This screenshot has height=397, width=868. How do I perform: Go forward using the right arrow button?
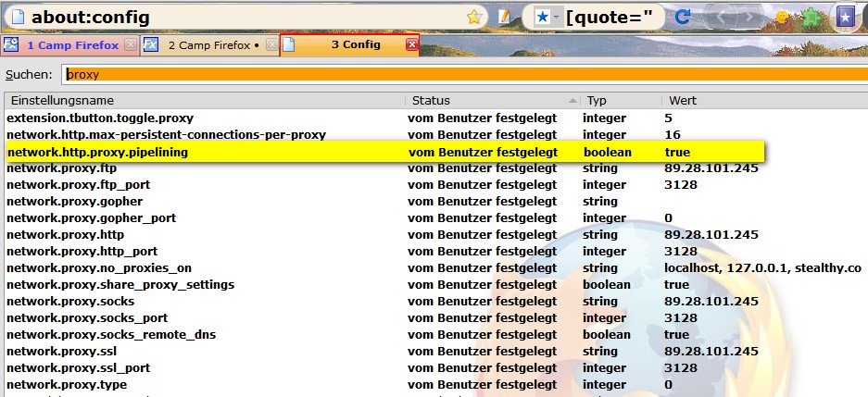pos(748,18)
